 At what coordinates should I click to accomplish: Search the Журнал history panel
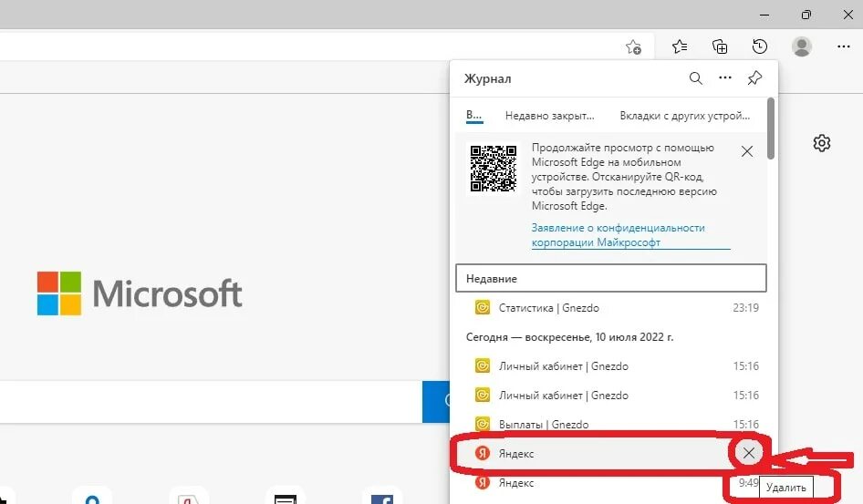(696, 78)
